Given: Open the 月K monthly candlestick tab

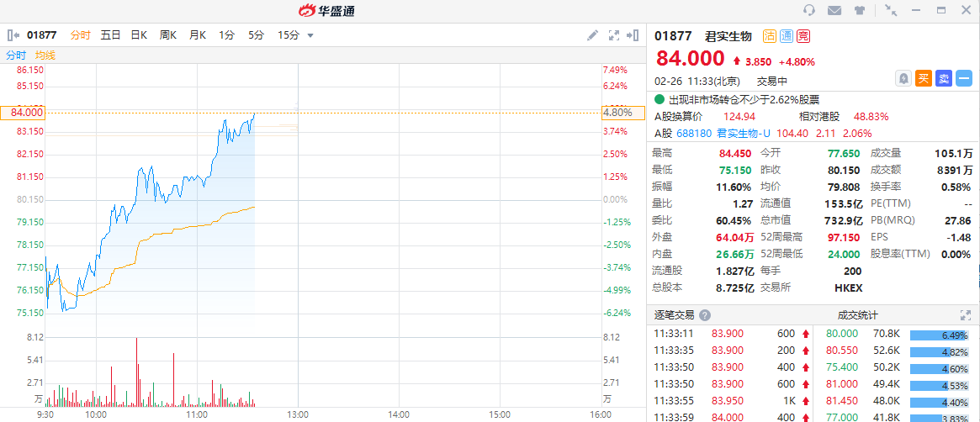Looking at the screenshot, I should [198, 35].
